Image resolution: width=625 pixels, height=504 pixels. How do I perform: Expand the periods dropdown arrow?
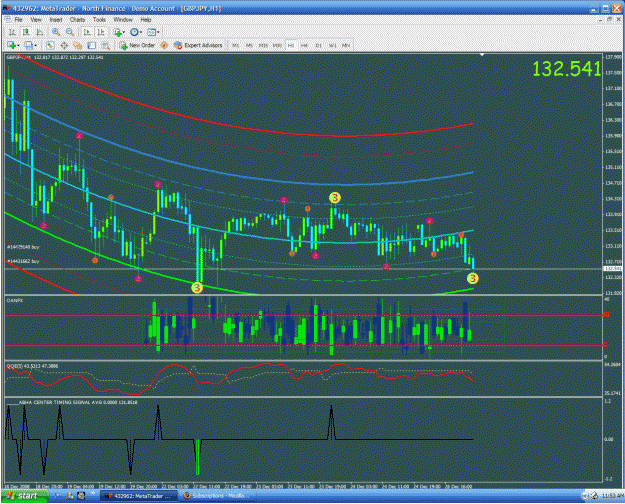[141, 32]
